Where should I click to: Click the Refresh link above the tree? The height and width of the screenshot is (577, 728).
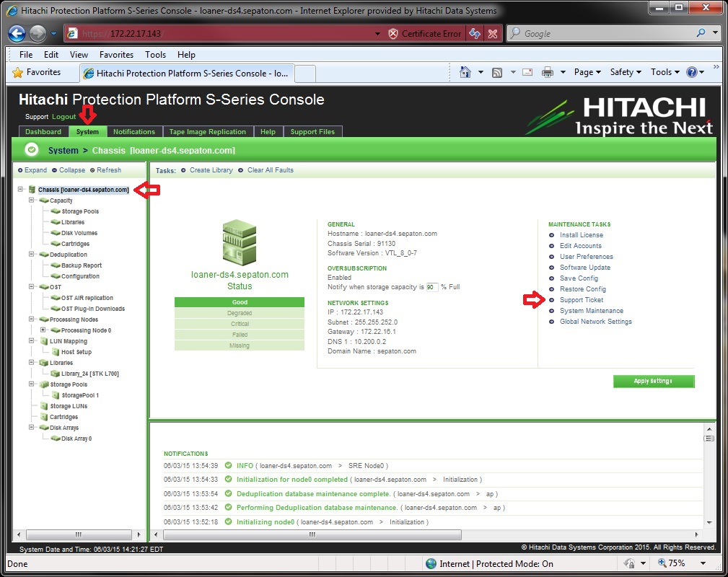coord(109,170)
